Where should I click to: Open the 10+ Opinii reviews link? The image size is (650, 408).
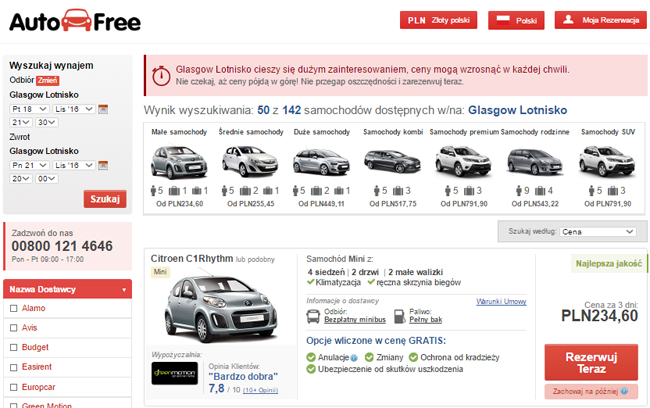(x=260, y=390)
